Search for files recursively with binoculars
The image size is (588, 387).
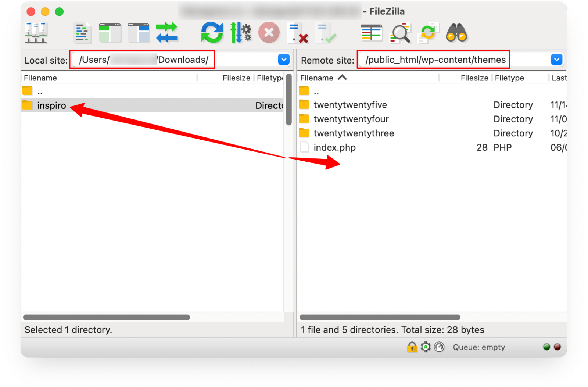[456, 33]
